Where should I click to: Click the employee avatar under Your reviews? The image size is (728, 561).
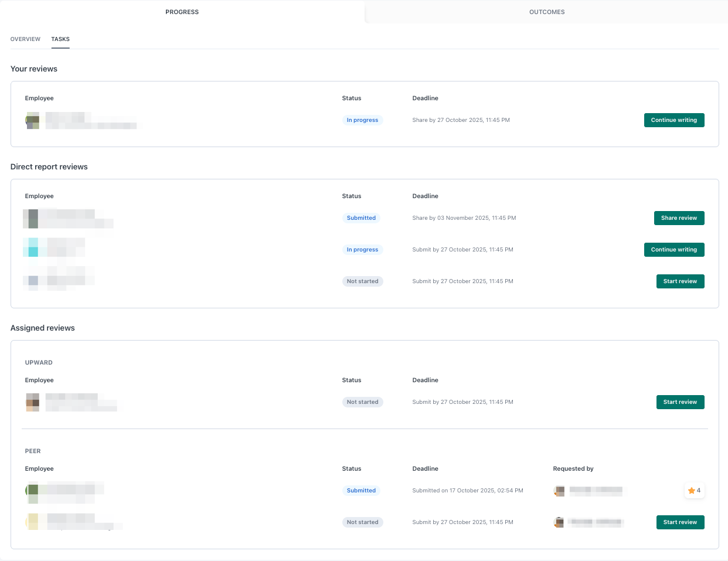click(33, 121)
